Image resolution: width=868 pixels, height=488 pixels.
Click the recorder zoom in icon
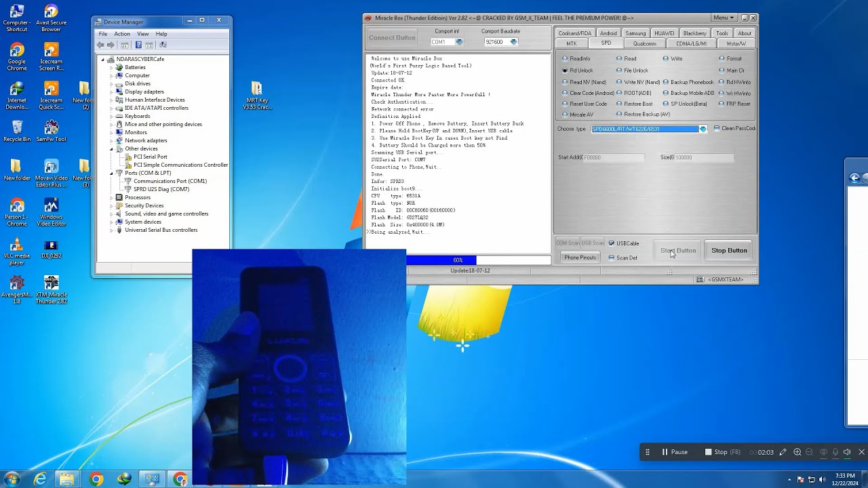797,452
